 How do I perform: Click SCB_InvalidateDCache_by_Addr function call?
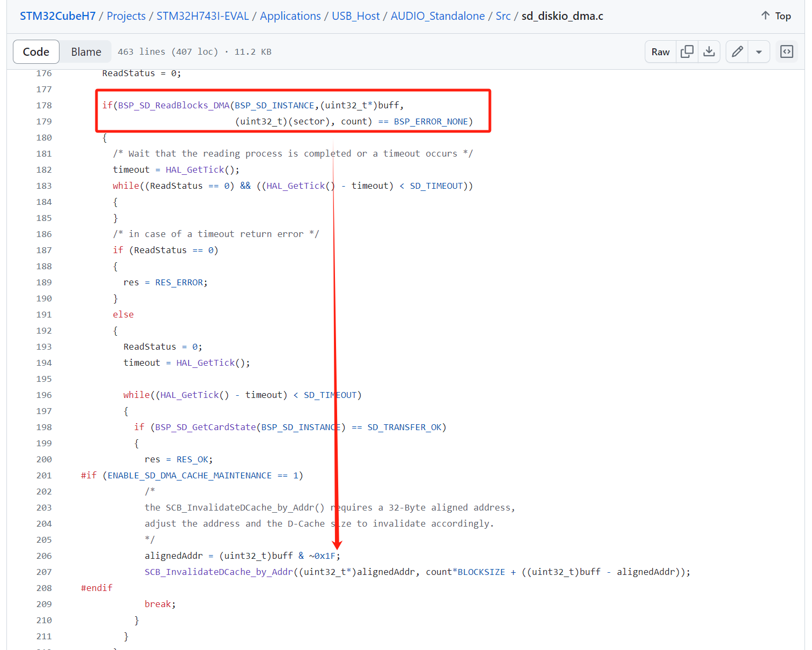pyautogui.click(x=219, y=572)
